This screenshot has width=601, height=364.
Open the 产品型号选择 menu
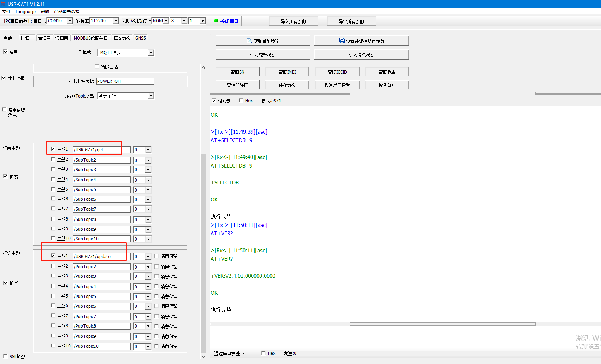point(66,12)
